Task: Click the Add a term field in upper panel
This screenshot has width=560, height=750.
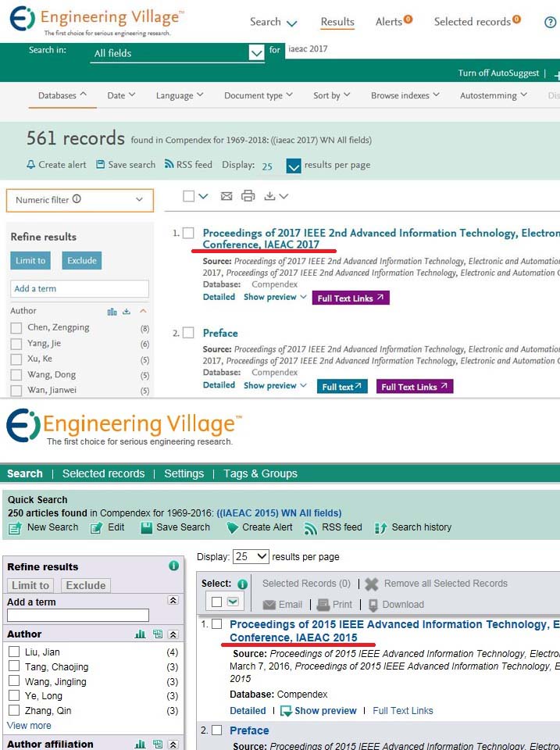Action: click(x=80, y=289)
